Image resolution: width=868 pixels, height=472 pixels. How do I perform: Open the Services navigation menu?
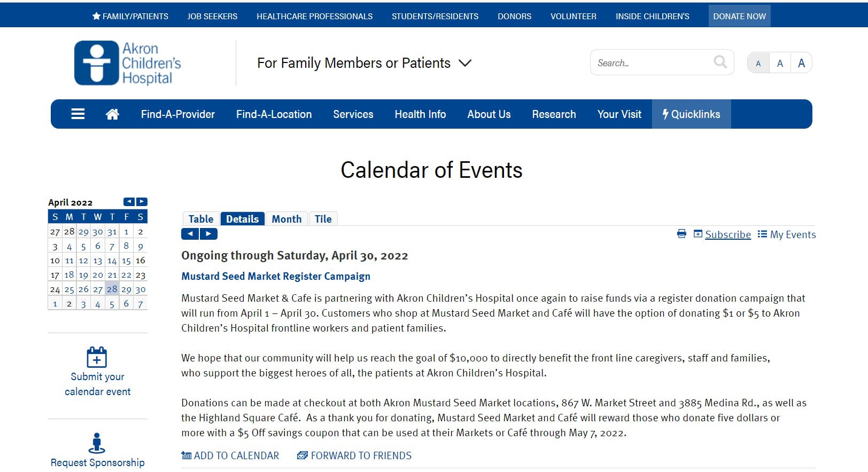(x=353, y=114)
